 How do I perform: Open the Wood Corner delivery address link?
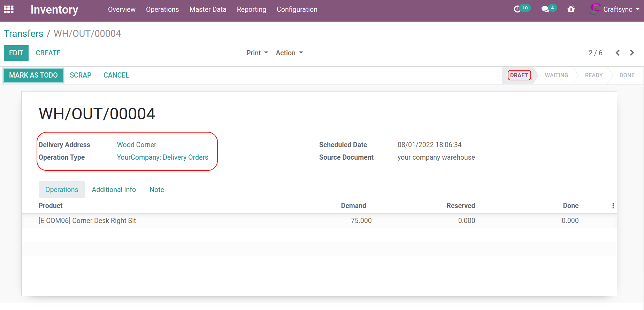pyautogui.click(x=136, y=145)
